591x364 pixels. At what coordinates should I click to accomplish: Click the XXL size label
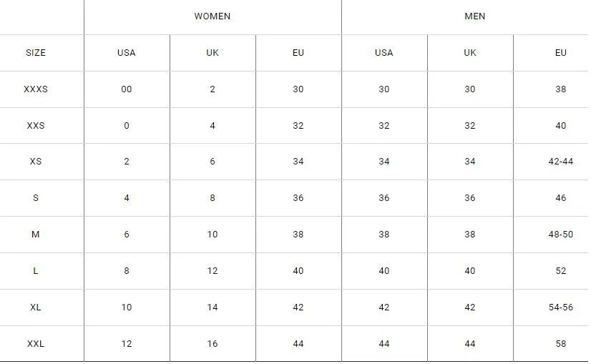point(36,344)
